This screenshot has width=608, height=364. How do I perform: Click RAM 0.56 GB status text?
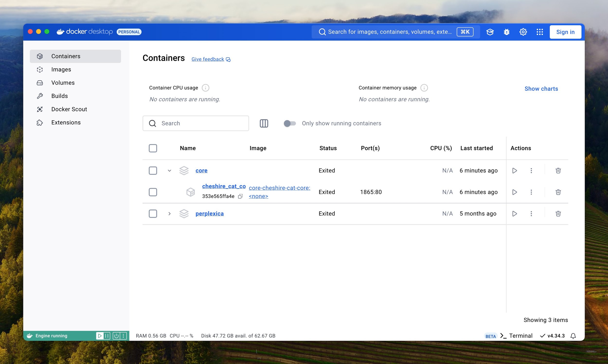[x=151, y=336]
